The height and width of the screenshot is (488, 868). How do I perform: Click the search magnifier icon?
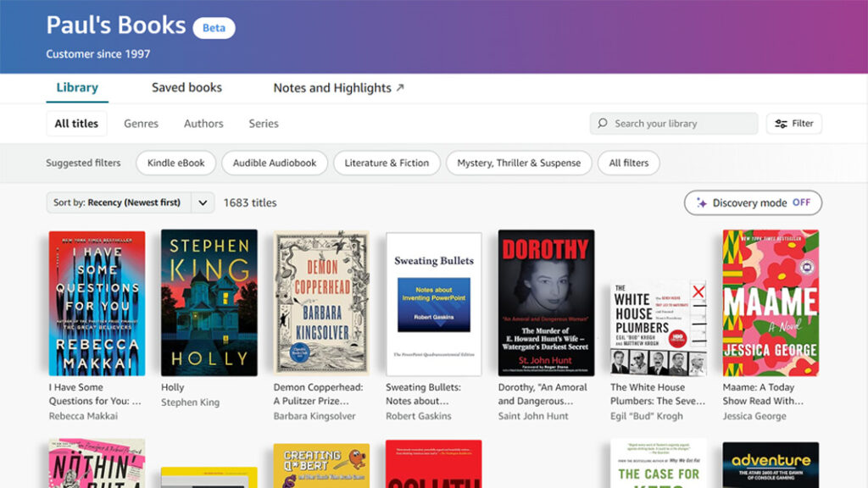point(603,124)
